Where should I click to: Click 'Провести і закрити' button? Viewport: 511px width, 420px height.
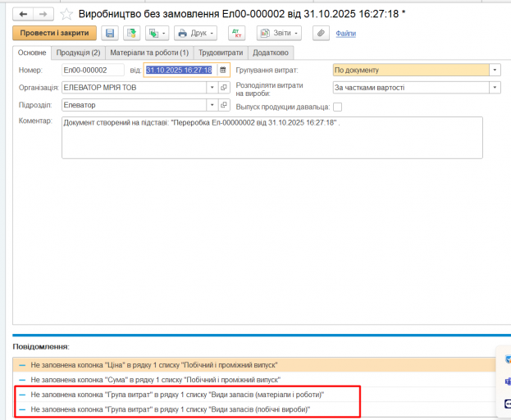54,33
